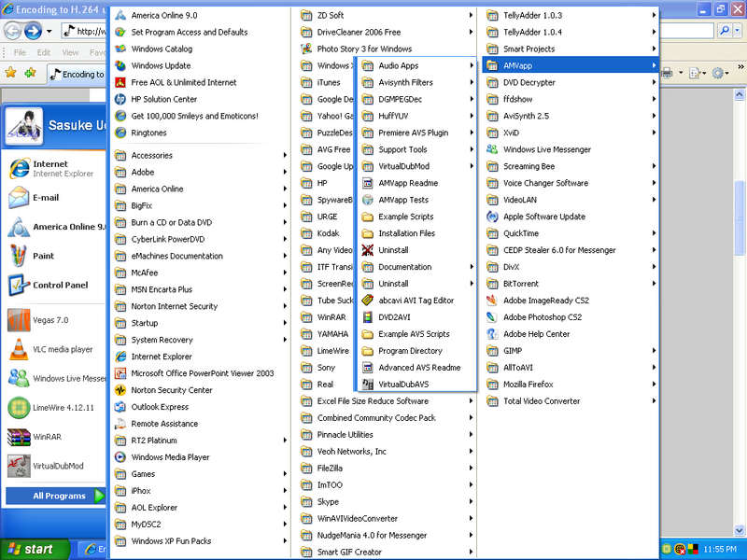747x560 pixels.
Task: Open the AMVapp Tests icon
Action: (x=367, y=200)
